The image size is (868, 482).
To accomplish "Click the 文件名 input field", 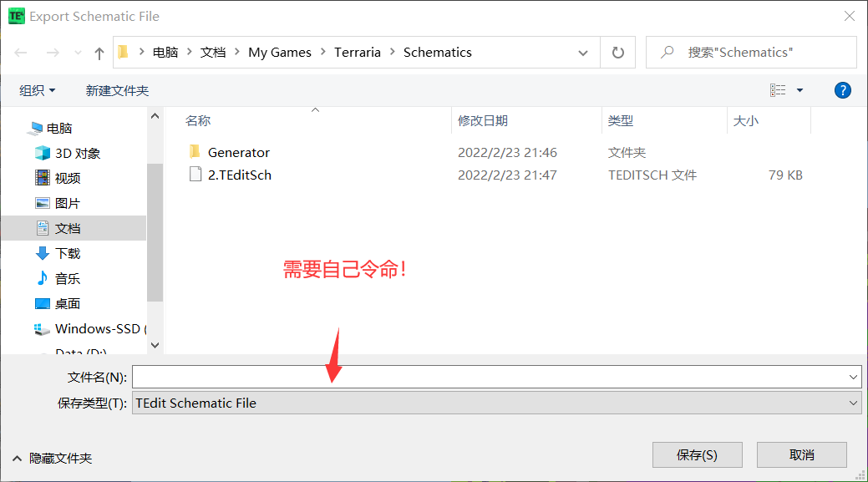I will (x=489, y=378).
